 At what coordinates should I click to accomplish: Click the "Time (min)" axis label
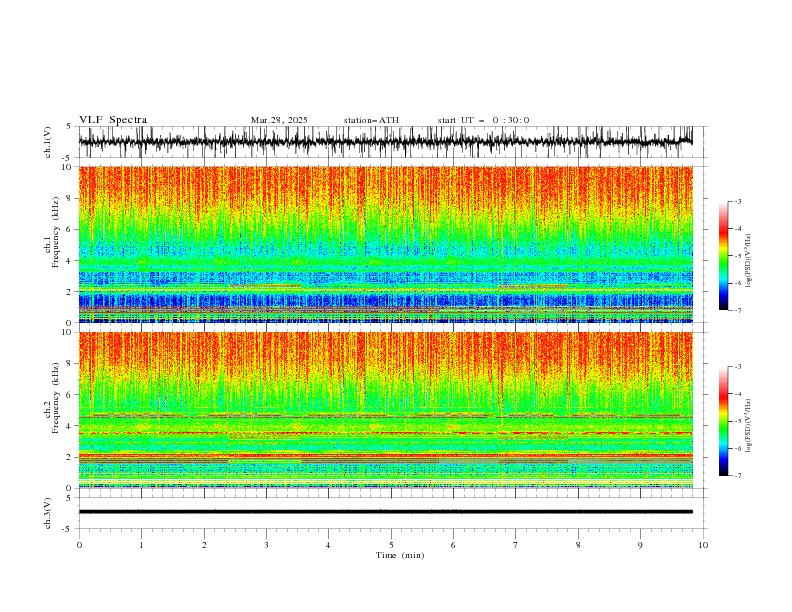pos(400,555)
